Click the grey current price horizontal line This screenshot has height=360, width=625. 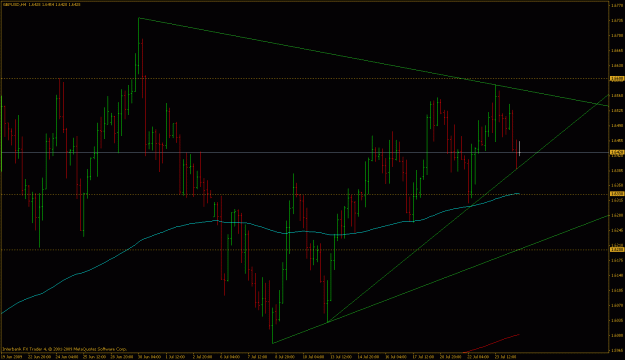pos(305,153)
